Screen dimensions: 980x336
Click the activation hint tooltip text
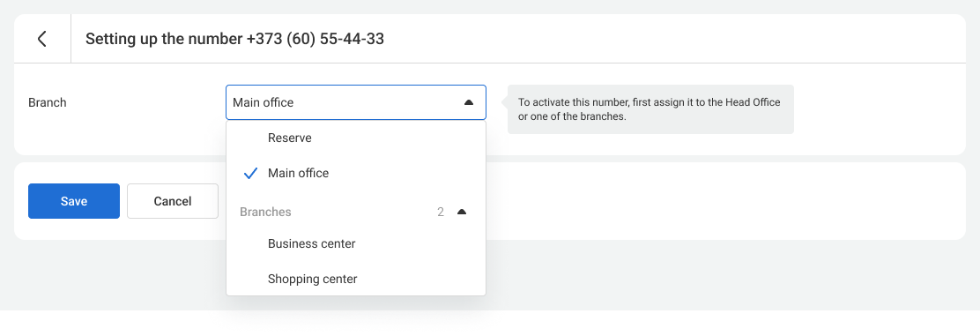coord(650,108)
